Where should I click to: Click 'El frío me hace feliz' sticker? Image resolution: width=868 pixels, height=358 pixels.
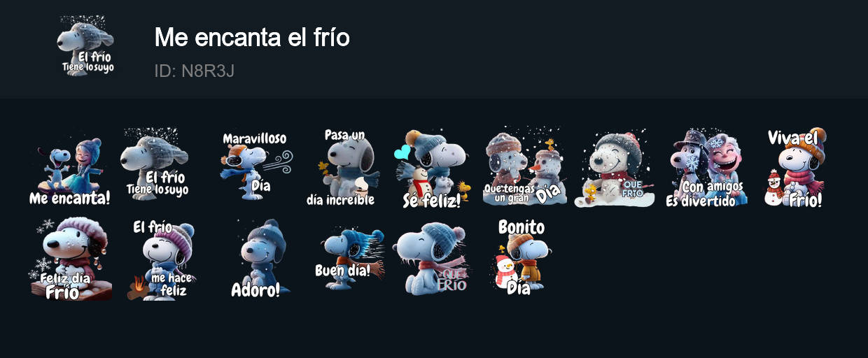pos(161,259)
